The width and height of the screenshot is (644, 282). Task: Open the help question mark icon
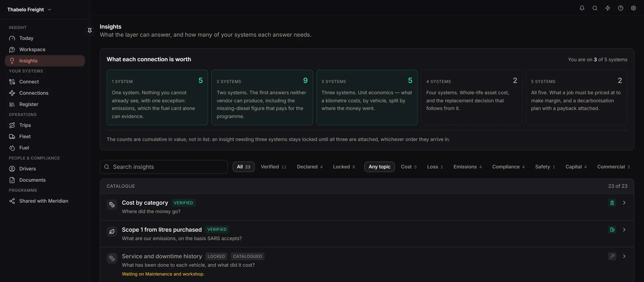pyautogui.click(x=620, y=8)
